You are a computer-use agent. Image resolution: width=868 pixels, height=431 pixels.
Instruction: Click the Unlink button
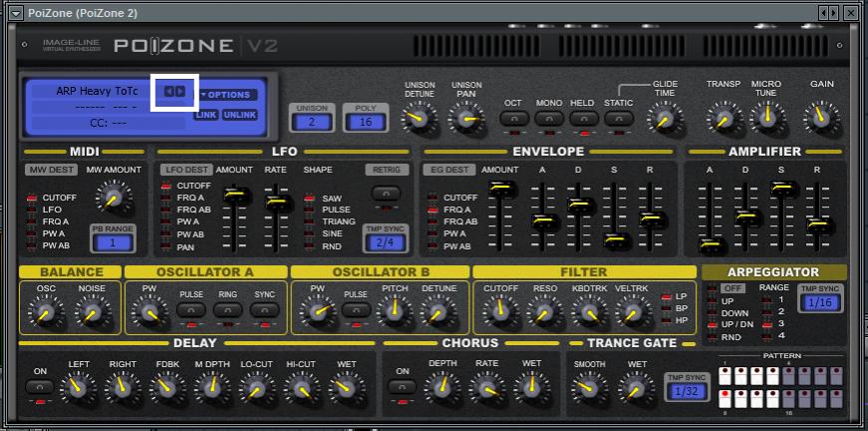tap(239, 115)
